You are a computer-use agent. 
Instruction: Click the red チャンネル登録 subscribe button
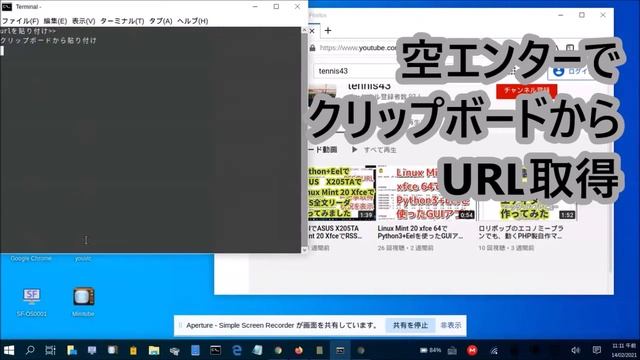pyautogui.click(x=527, y=90)
